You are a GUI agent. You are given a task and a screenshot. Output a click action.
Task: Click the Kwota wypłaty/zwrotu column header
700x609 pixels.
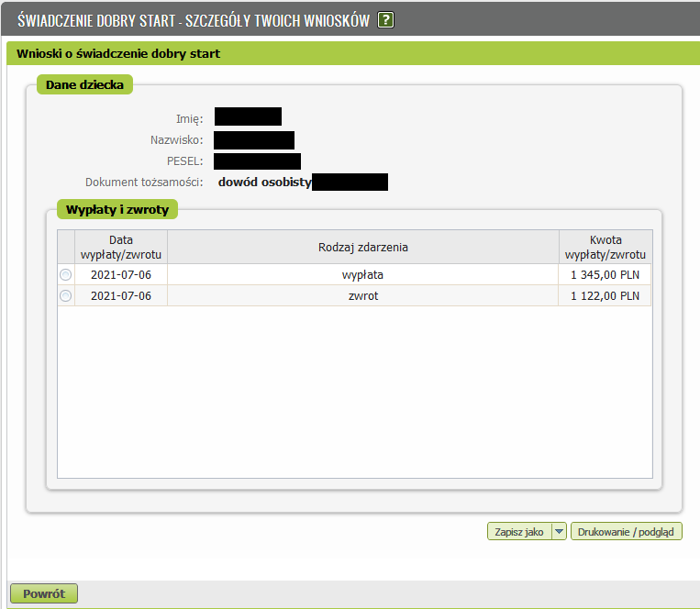point(606,247)
